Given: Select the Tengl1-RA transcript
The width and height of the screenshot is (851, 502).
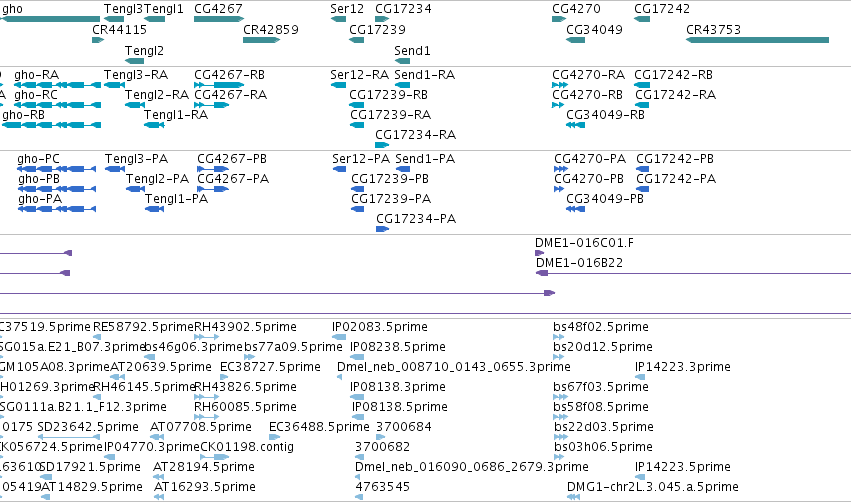Looking at the screenshot, I should point(154,125).
